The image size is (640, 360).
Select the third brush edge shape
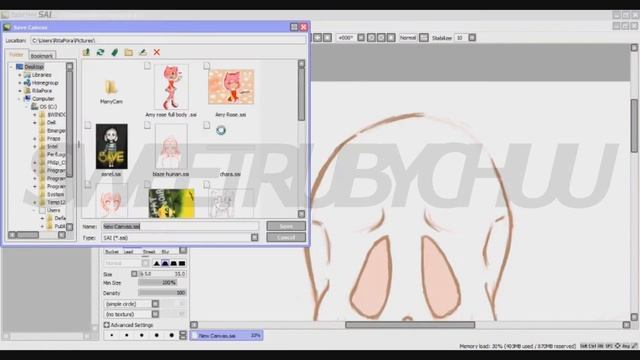(x=173, y=263)
